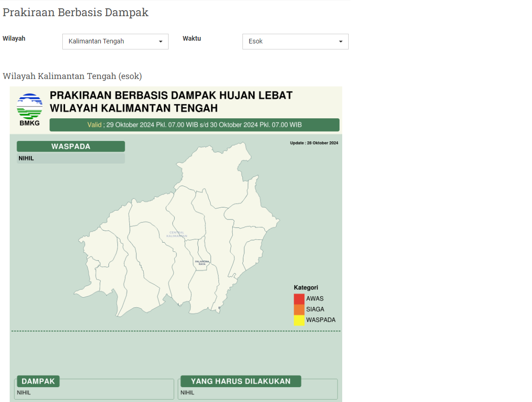
Task: Click the WASPADA legend label
Action: [320, 320]
